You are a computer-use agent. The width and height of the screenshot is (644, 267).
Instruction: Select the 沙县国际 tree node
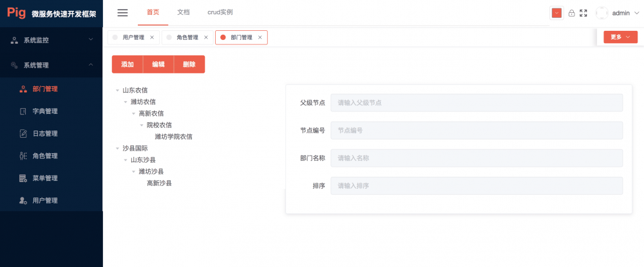135,148
